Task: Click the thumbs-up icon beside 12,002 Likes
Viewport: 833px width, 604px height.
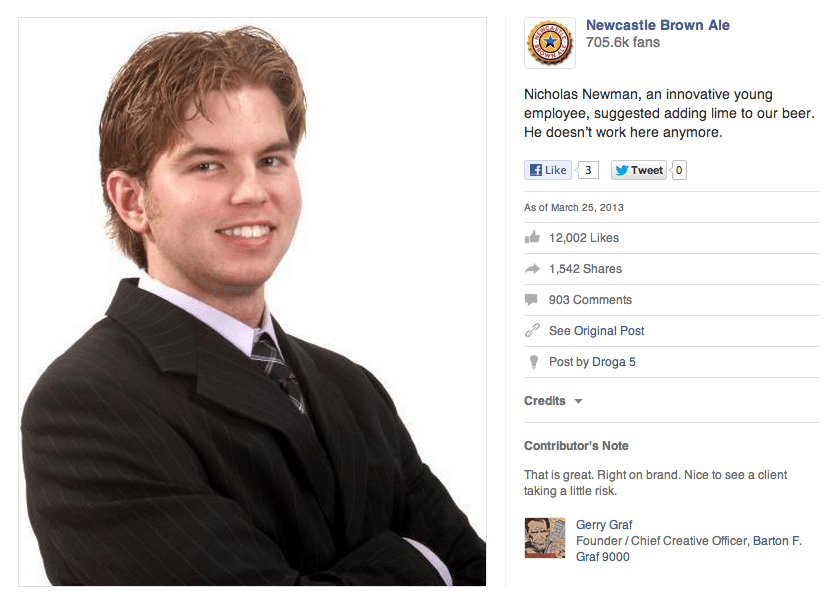Action: (x=532, y=237)
